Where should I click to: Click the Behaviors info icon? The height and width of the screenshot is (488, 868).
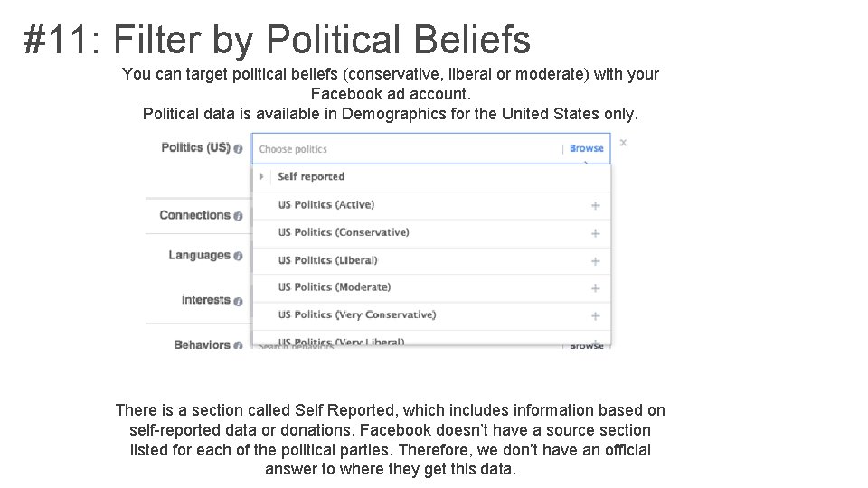pos(238,344)
